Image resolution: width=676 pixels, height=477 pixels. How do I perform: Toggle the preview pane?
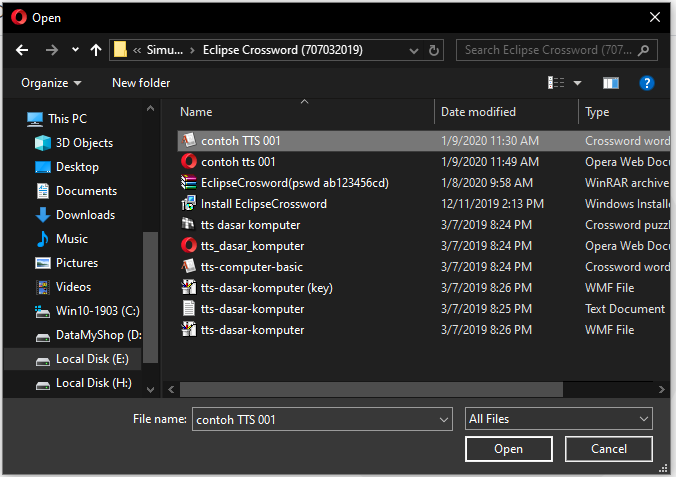610,83
